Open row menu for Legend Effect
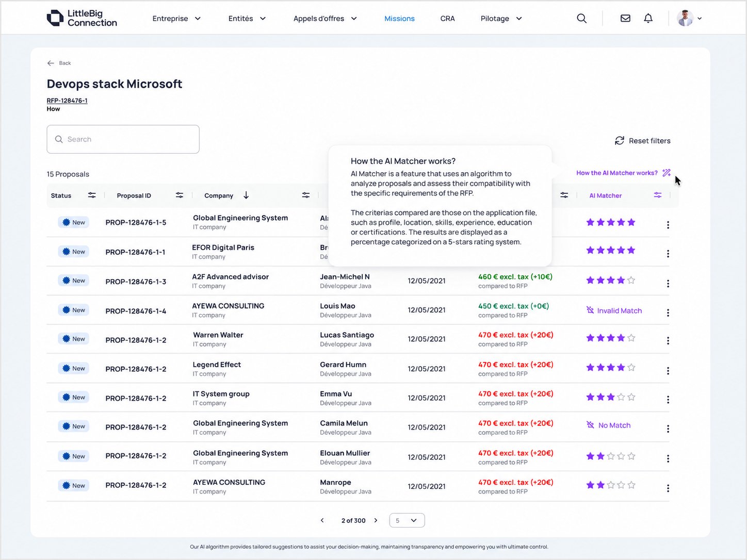The image size is (747, 560). coord(668,371)
